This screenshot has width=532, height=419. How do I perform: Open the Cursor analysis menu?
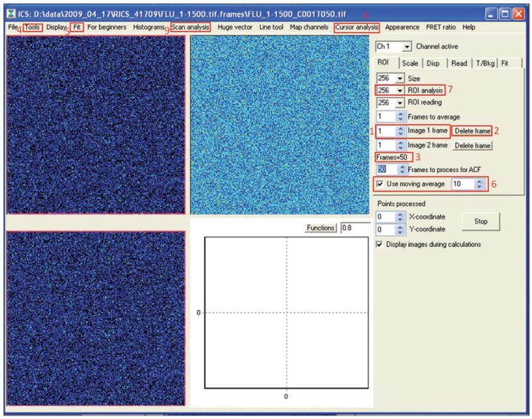(x=356, y=27)
